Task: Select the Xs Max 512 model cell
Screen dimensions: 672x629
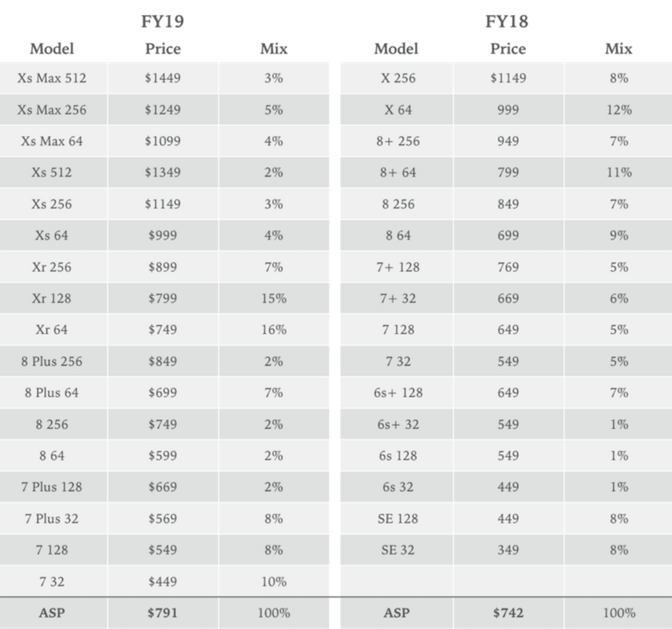Action: tap(52, 78)
